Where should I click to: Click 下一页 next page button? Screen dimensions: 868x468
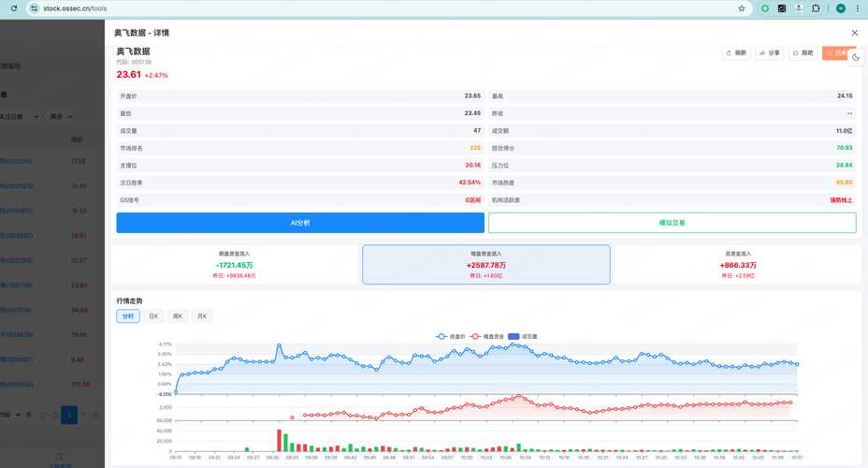[89, 415]
